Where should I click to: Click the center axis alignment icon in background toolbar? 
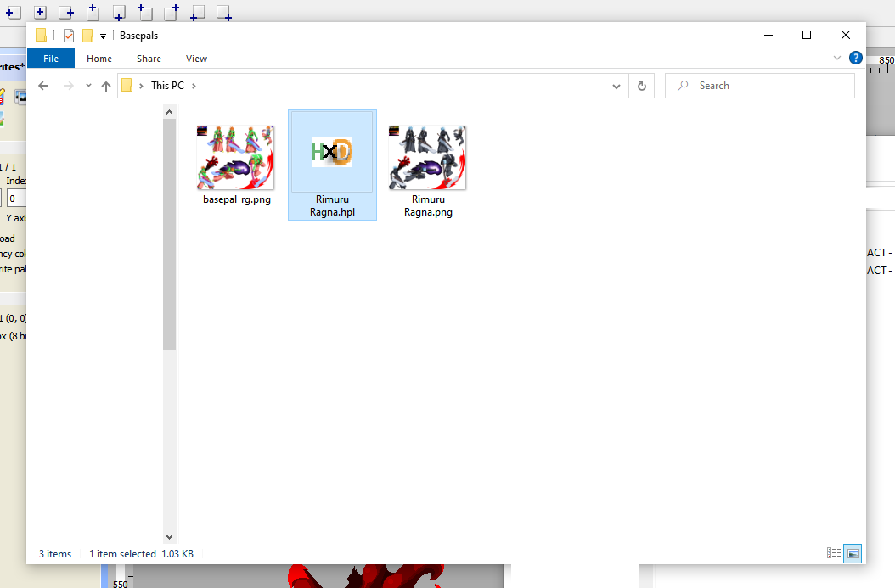pos(40,13)
